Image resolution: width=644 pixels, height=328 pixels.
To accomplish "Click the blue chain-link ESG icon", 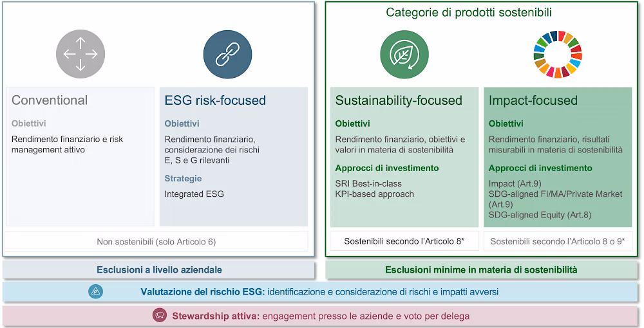I will click(227, 54).
